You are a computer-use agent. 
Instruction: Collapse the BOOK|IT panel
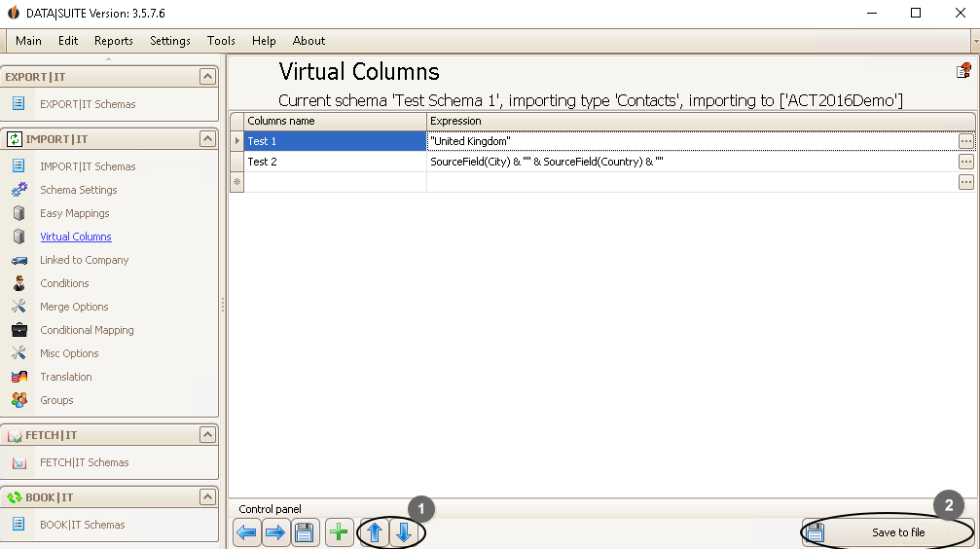click(207, 497)
